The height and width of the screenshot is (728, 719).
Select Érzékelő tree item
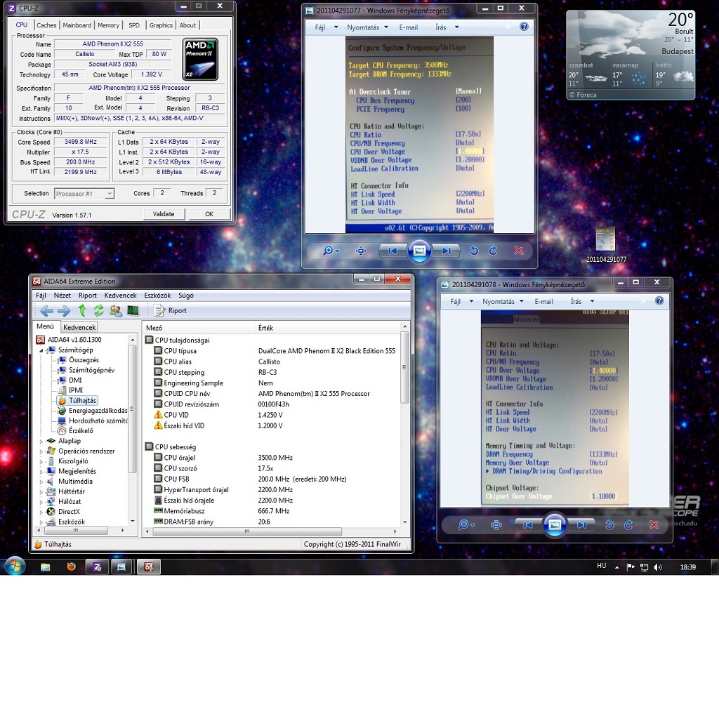click(81, 430)
